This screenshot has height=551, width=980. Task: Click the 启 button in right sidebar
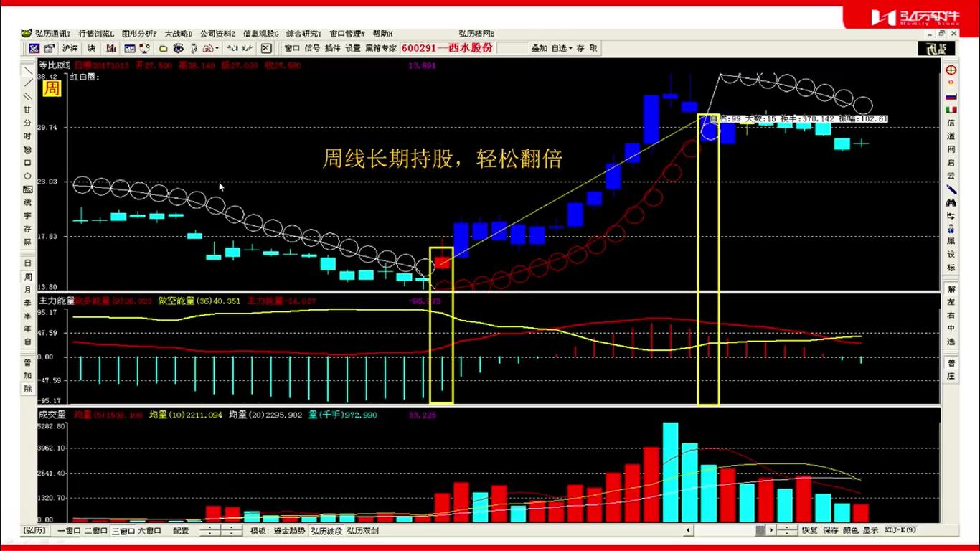(x=951, y=162)
